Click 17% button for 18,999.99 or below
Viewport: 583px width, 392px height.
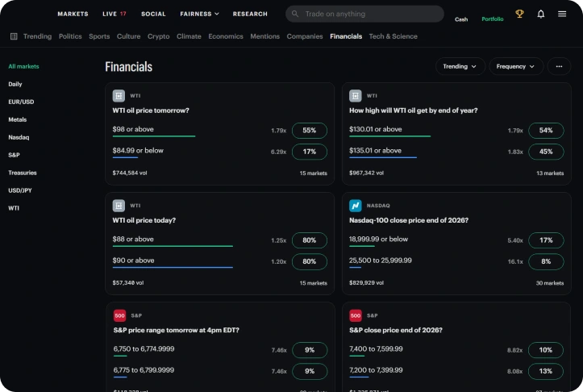point(546,240)
